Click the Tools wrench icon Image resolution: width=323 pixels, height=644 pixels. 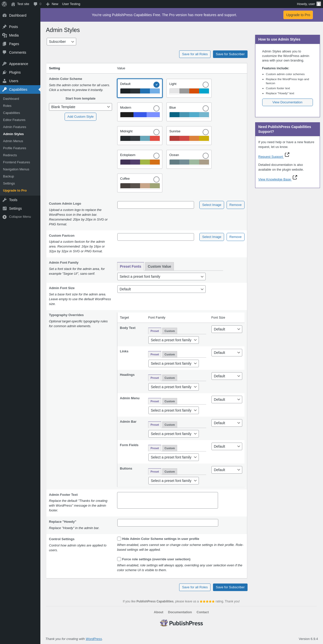coord(5,200)
